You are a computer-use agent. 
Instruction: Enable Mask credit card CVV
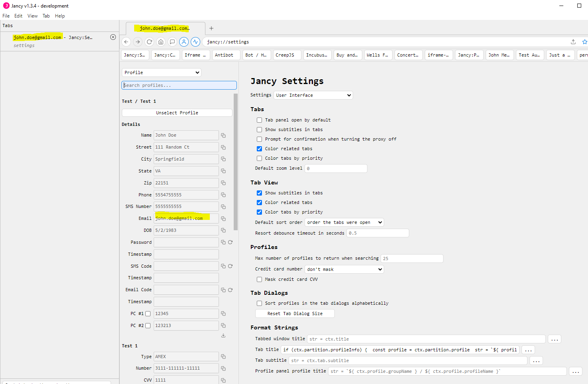coord(259,279)
